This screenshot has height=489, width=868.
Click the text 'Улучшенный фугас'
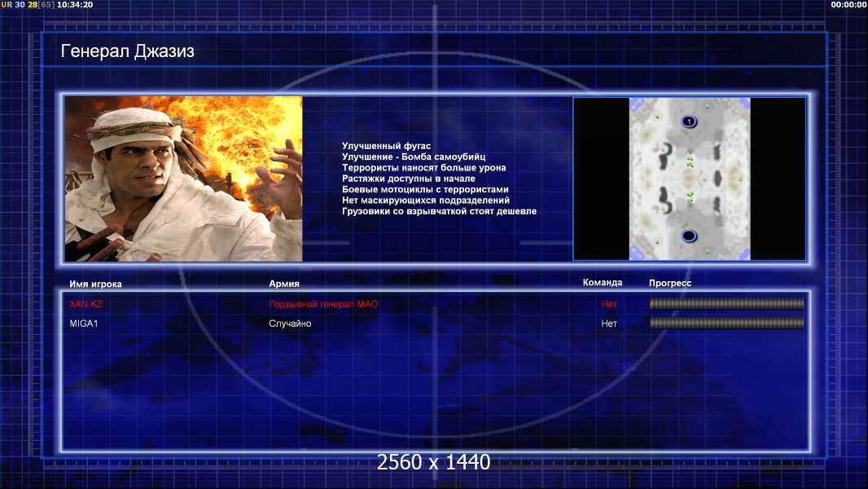tap(386, 146)
